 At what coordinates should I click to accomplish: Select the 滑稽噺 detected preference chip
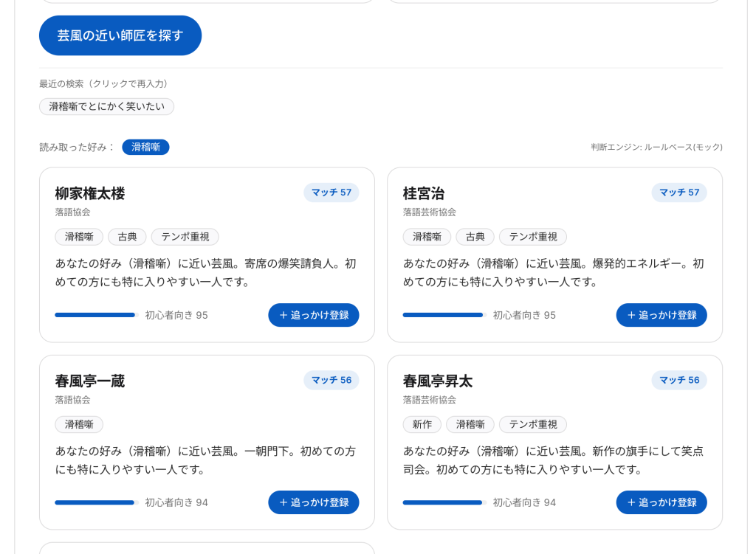point(145,147)
